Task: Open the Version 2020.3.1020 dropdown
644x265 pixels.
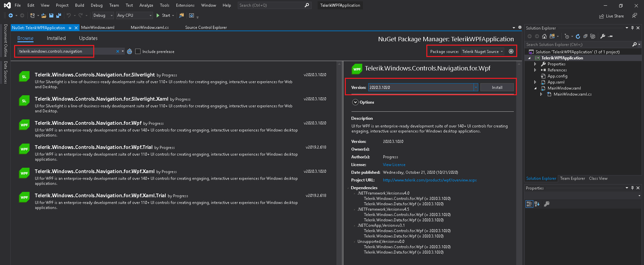Action: click(476, 87)
